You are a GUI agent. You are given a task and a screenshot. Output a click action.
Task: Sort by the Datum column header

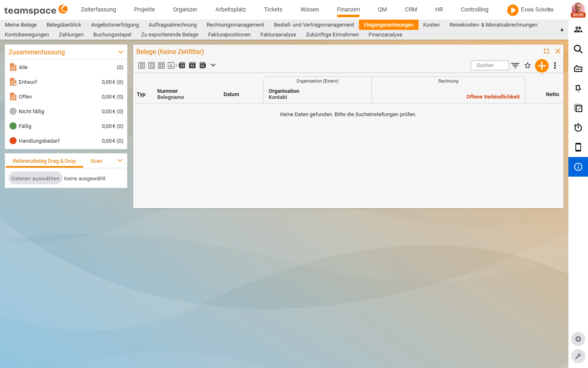coord(231,94)
